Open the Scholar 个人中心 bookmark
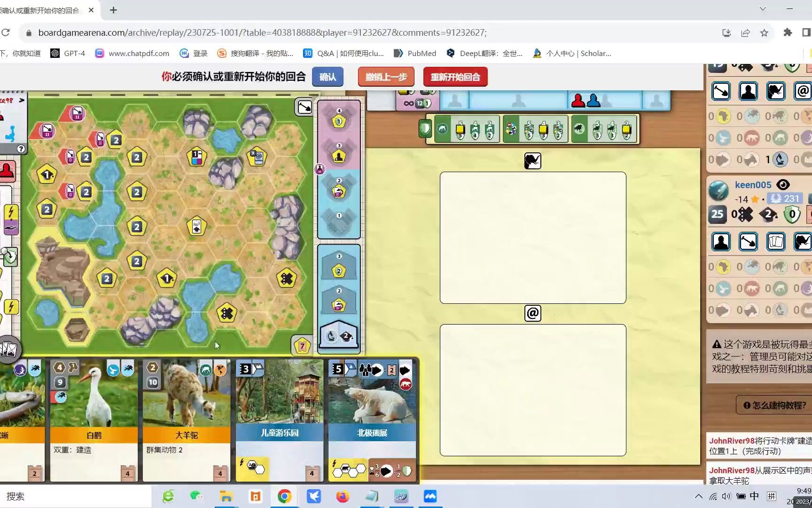Viewport: 812px width, 508px height. [x=572, y=53]
